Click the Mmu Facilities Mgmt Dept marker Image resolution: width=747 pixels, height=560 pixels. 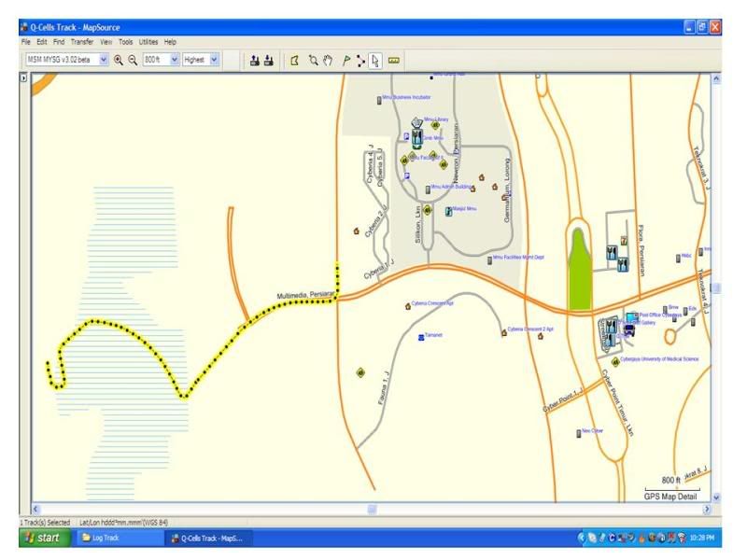click(489, 260)
